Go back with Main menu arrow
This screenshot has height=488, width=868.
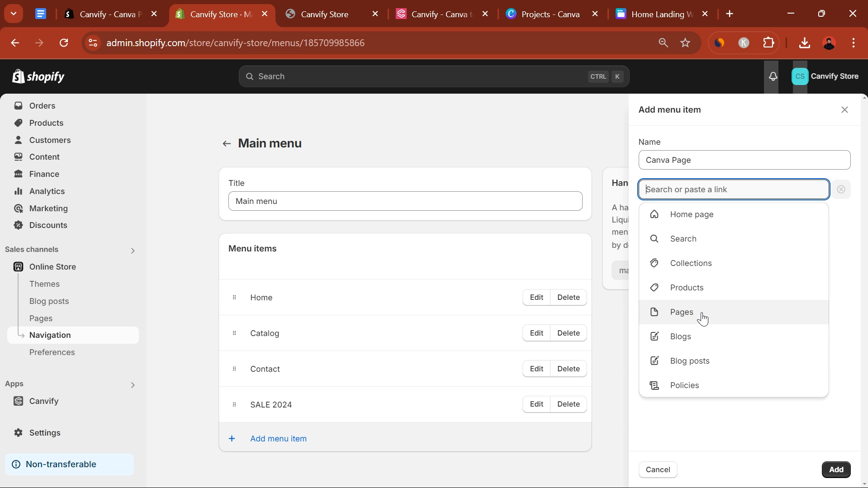tap(227, 144)
